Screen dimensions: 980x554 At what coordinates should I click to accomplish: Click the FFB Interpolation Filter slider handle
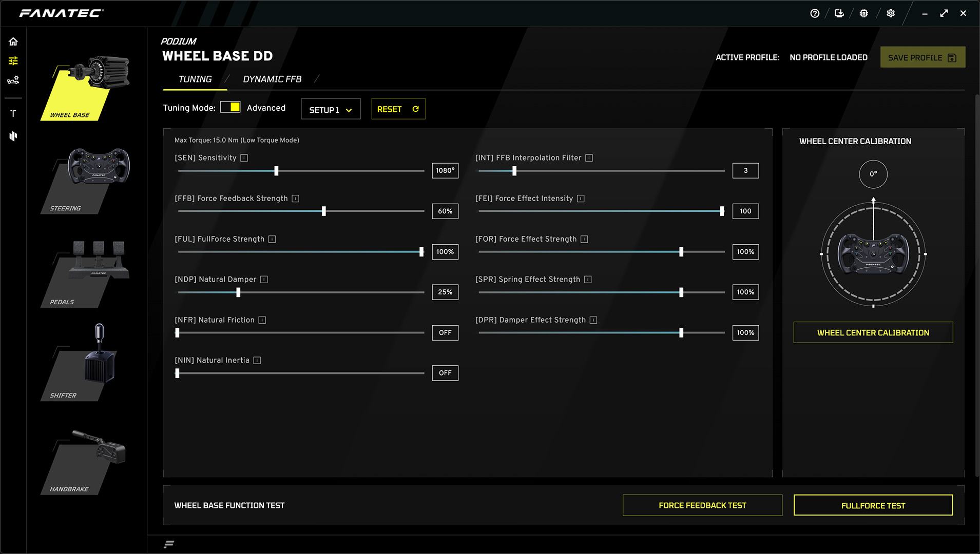pos(514,171)
